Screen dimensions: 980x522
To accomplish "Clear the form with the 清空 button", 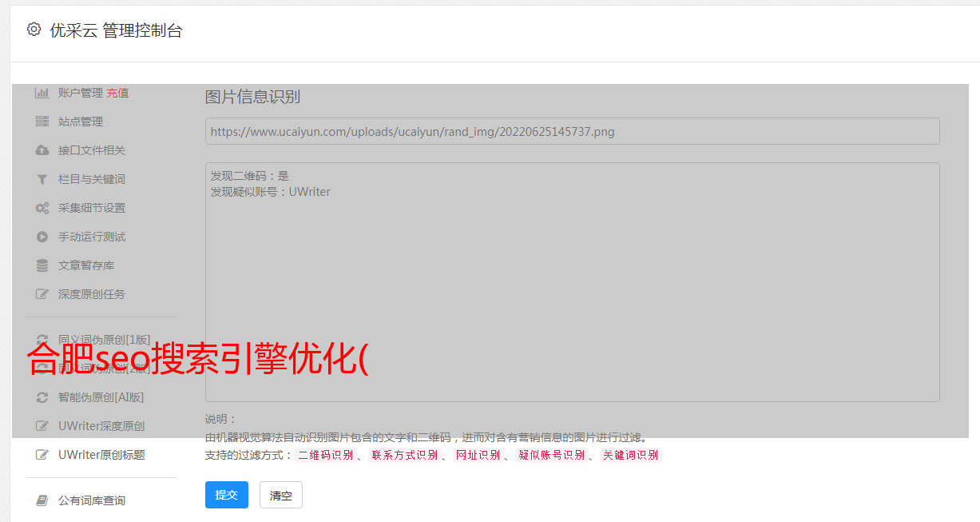I will click(x=281, y=495).
